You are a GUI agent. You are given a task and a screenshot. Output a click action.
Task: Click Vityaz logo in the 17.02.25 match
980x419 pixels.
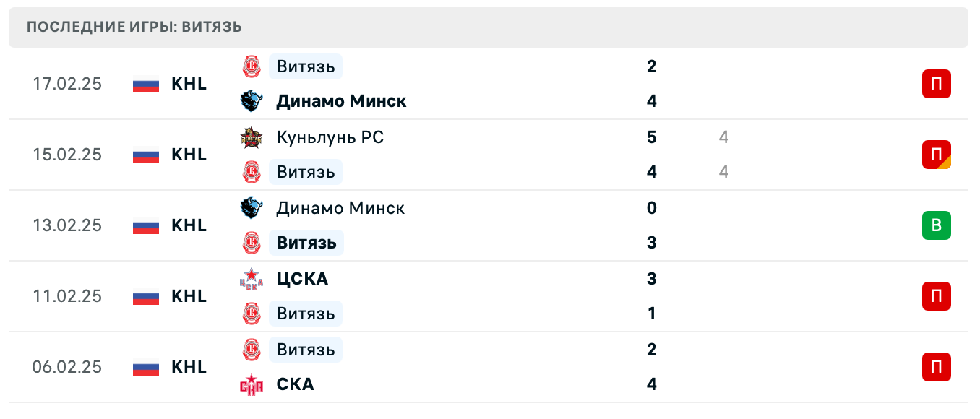(x=252, y=66)
